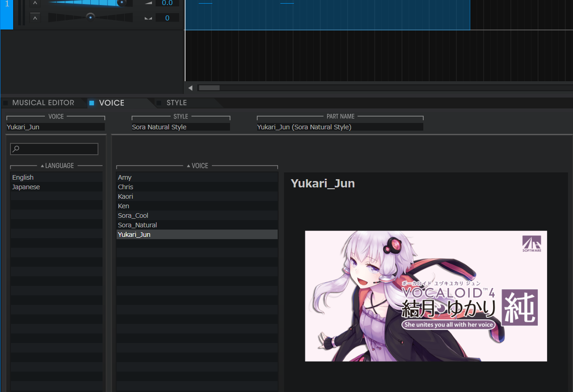Open the upper caret button beside volume slider
573x392 pixels.
35,3
